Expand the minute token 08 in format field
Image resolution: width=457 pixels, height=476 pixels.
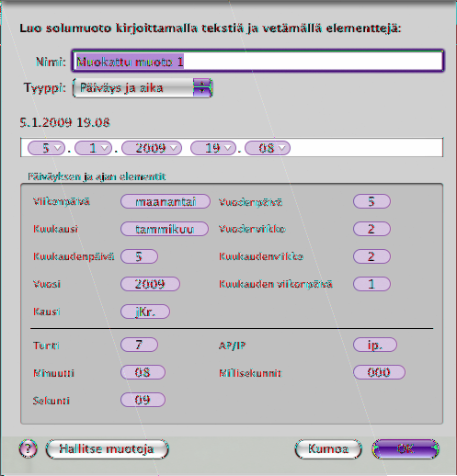pos(281,148)
